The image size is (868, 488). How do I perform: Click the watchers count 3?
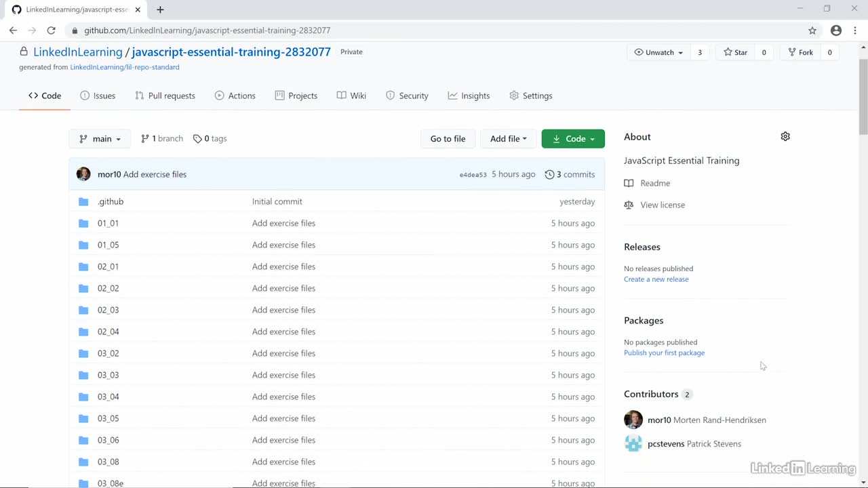coord(700,52)
